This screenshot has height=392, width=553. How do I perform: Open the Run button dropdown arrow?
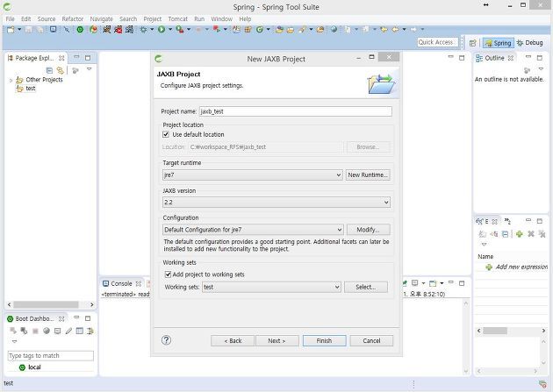[170, 30]
